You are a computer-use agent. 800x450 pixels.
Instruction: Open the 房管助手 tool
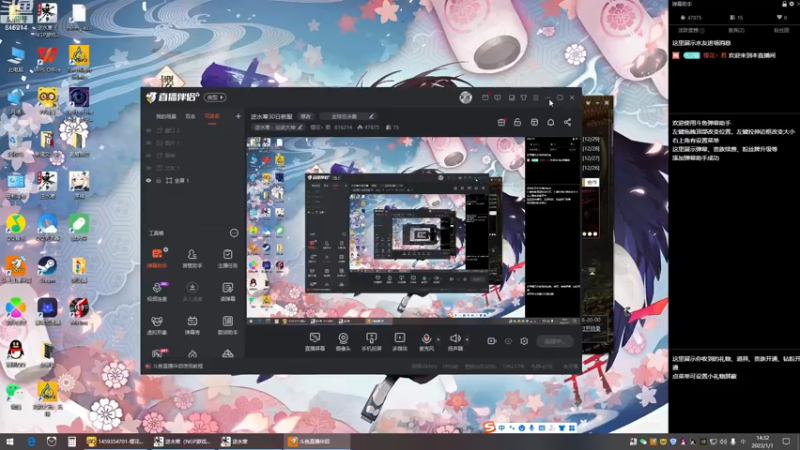click(x=192, y=258)
